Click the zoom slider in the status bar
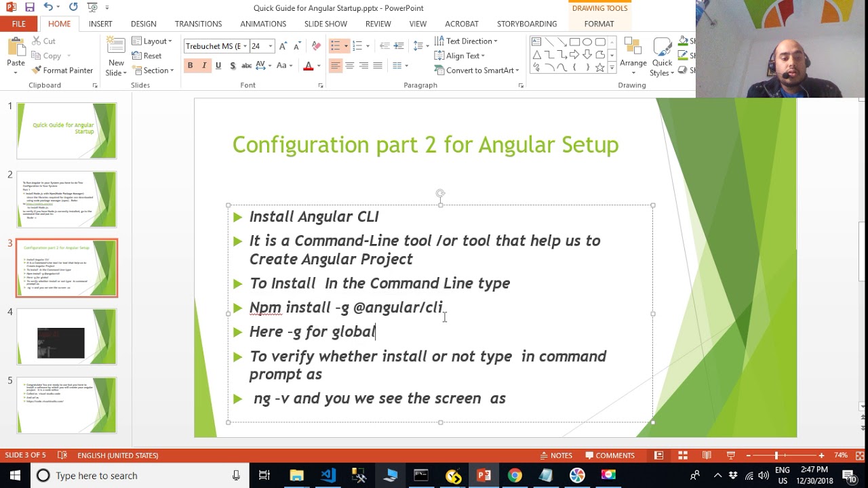This screenshot has height=488, width=868. pos(776,455)
